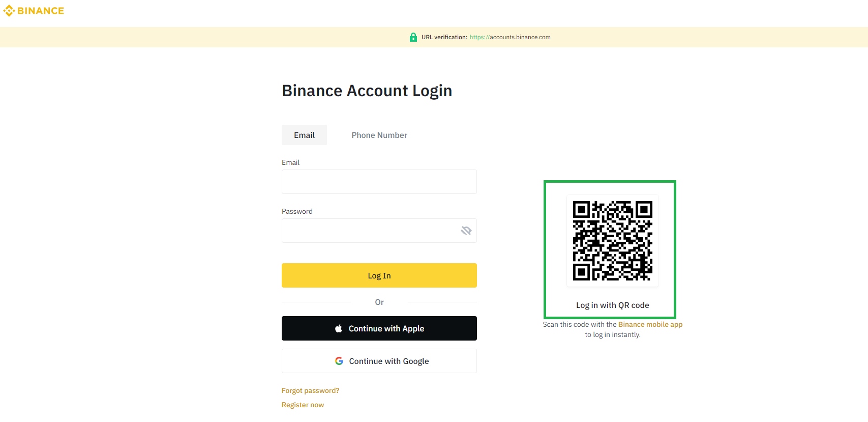Click the BINANCE wordmark text

click(x=41, y=11)
